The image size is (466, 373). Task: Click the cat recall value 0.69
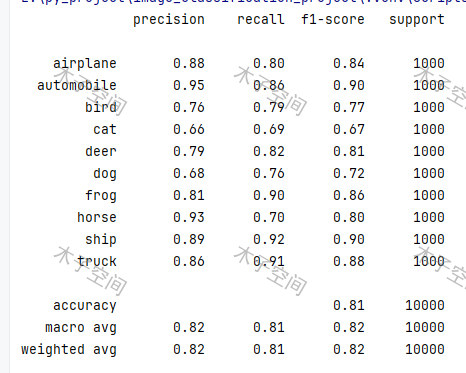pos(269,129)
